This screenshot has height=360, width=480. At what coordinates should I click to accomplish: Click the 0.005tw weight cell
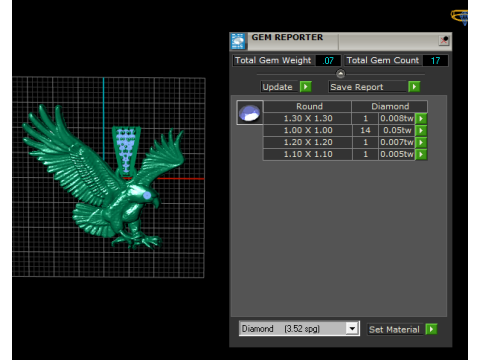tap(397, 154)
